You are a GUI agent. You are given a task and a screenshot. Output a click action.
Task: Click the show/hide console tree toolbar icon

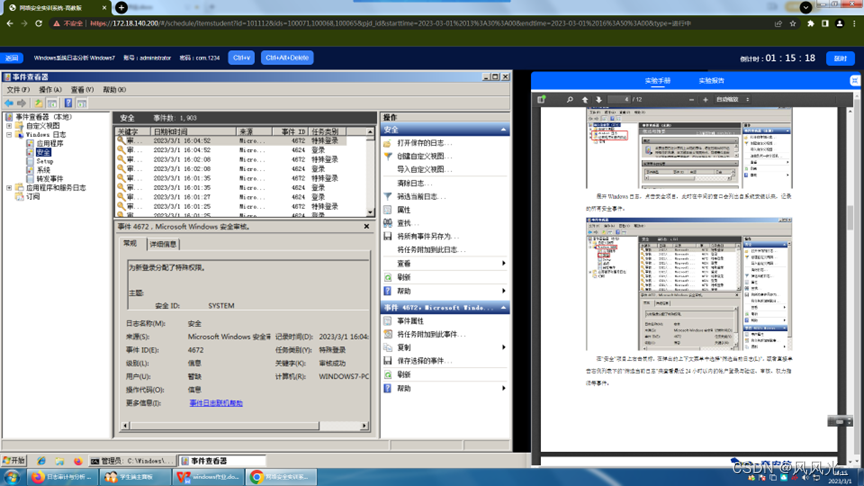point(52,103)
